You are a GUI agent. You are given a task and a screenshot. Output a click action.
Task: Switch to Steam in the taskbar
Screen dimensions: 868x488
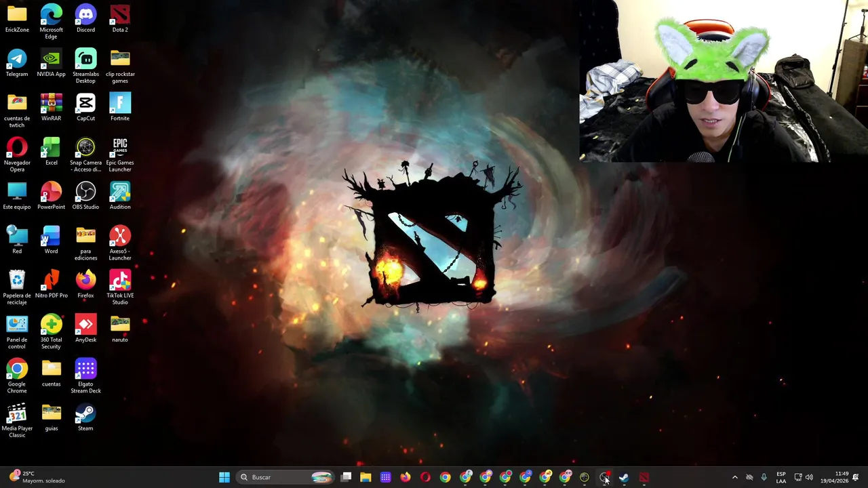tap(624, 477)
